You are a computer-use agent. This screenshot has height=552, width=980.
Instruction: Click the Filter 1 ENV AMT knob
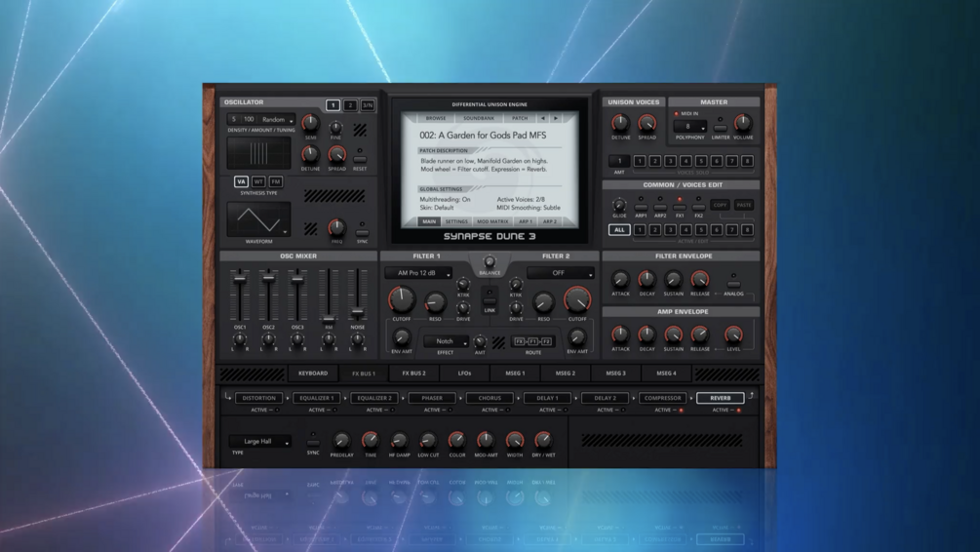coord(402,337)
